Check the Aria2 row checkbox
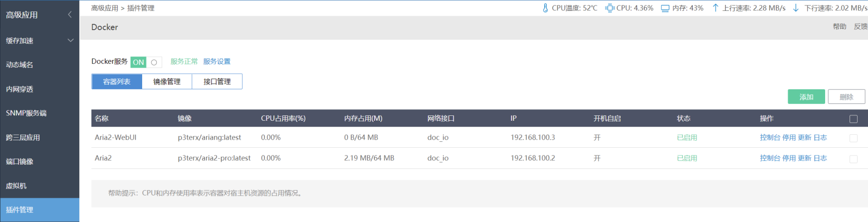 coord(853,159)
